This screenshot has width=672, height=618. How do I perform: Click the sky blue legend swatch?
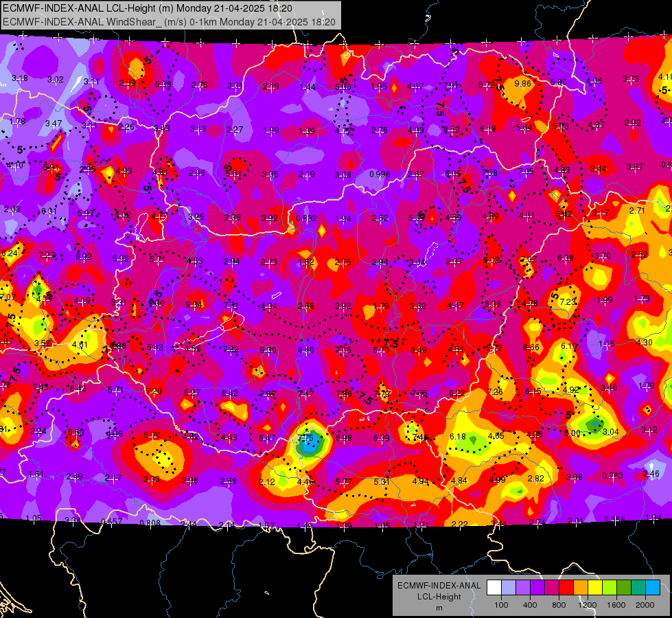pos(653,588)
